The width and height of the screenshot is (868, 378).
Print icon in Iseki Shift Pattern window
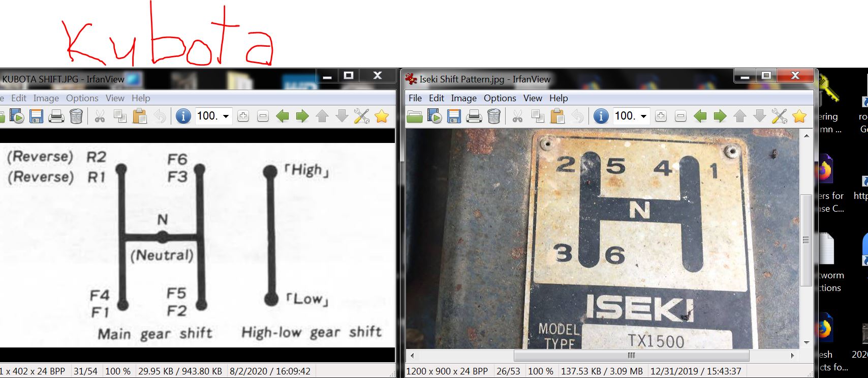(x=474, y=117)
